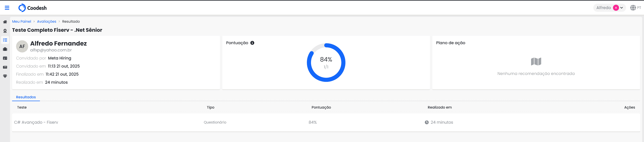
Task: Click the 84% score progress ring
Action: point(326,63)
